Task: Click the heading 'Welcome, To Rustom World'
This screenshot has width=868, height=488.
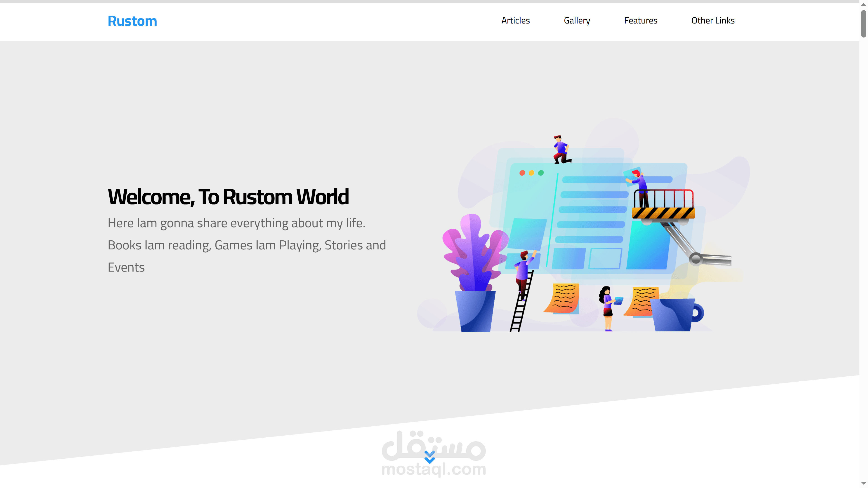Action: click(x=228, y=197)
